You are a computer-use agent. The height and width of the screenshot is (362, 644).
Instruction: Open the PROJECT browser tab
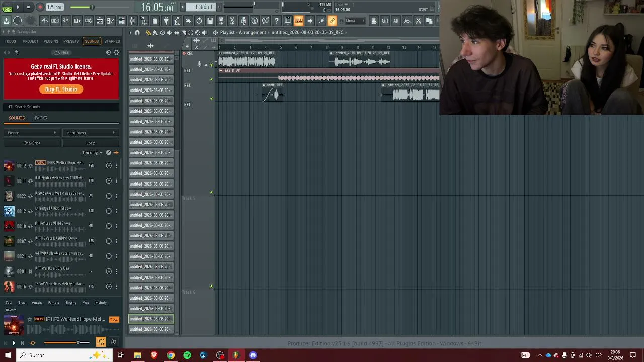click(x=31, y=41)
